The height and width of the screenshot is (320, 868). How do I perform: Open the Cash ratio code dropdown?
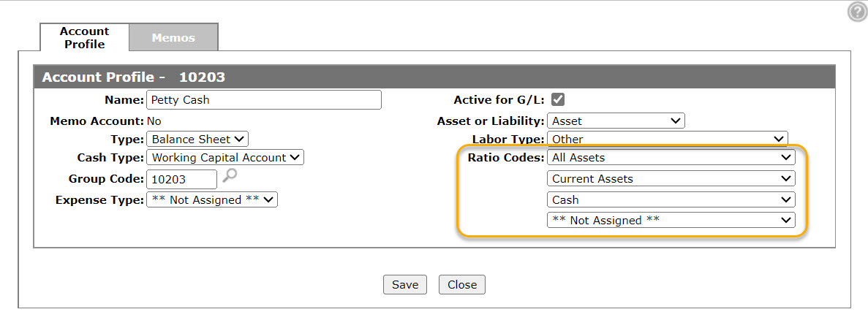click(671, 199)
